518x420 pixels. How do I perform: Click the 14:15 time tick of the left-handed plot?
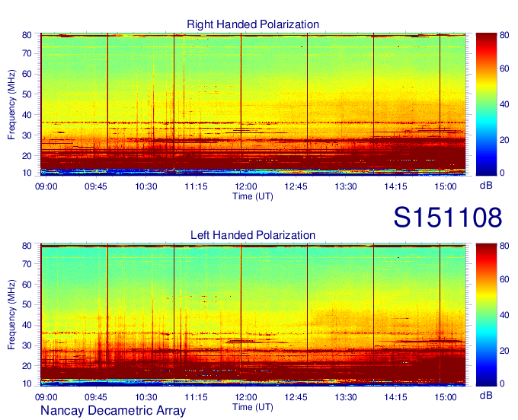coord(395,396)
